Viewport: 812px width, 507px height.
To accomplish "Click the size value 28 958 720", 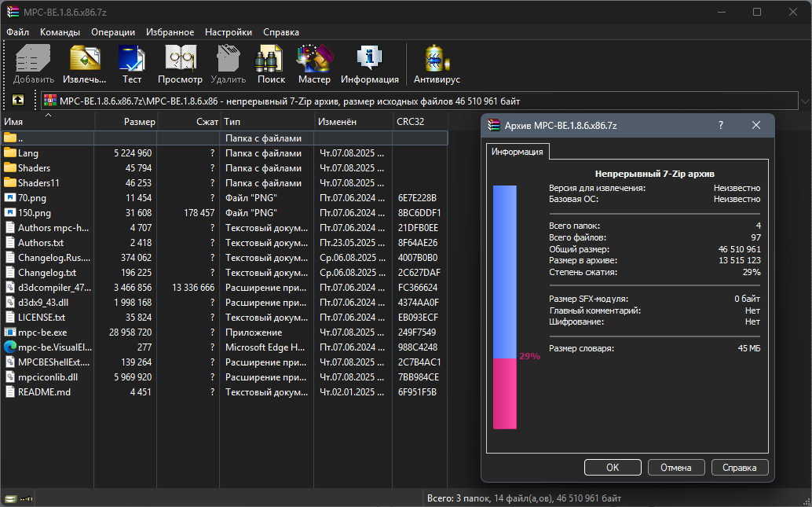I will click(x=130, y=332).
